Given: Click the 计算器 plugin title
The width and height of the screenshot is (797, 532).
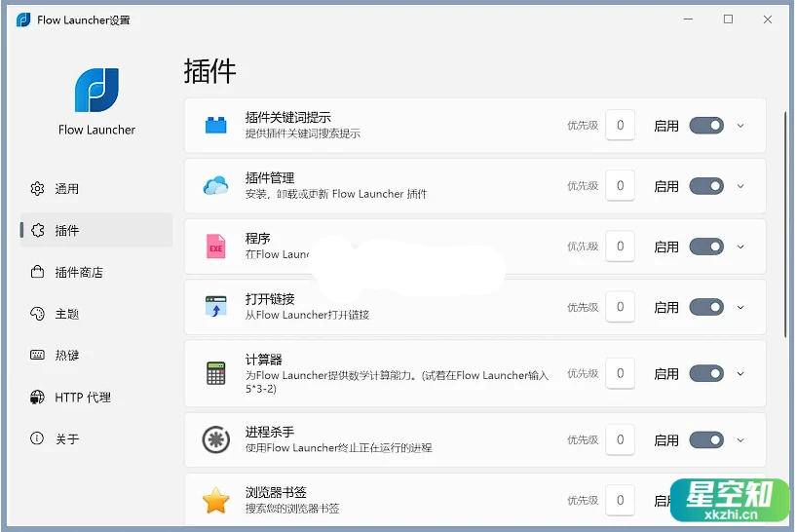Looking at the screenshot, I should point(263,360).
